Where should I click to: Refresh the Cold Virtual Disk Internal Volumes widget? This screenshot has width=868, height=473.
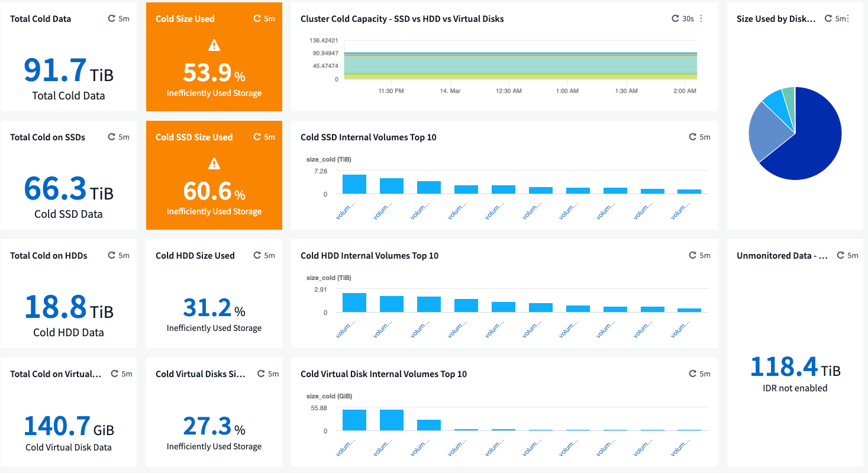click(693, 374)
